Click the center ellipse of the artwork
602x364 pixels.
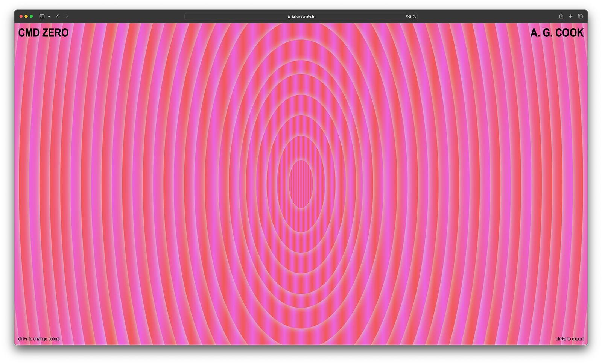tap(301, 184)
